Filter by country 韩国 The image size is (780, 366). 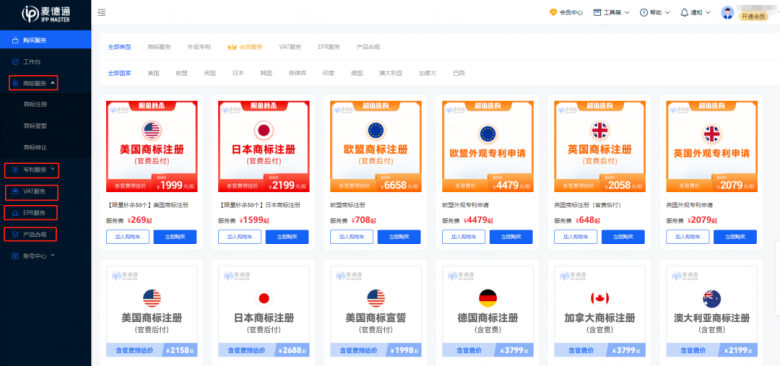266,73
